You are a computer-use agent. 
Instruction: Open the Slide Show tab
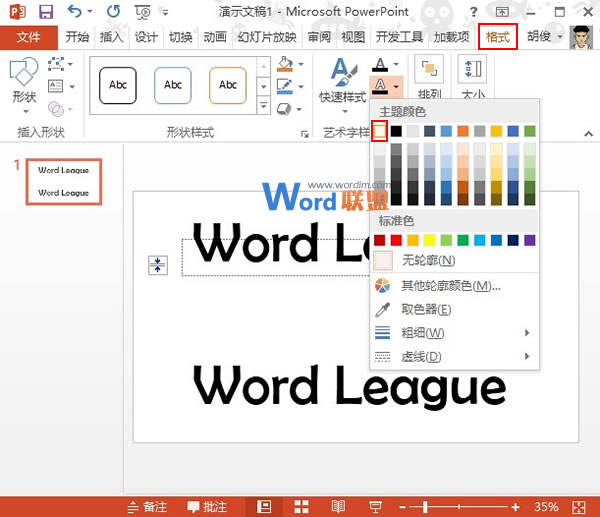[x=267, y=37]
